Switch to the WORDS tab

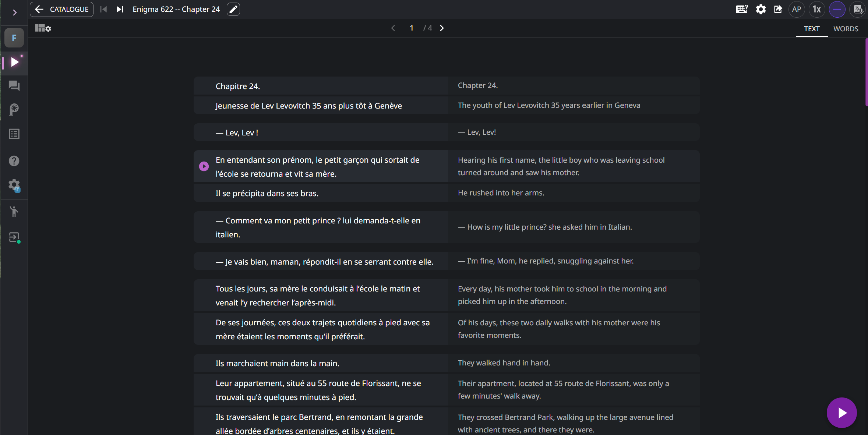[x=846, y=29]
